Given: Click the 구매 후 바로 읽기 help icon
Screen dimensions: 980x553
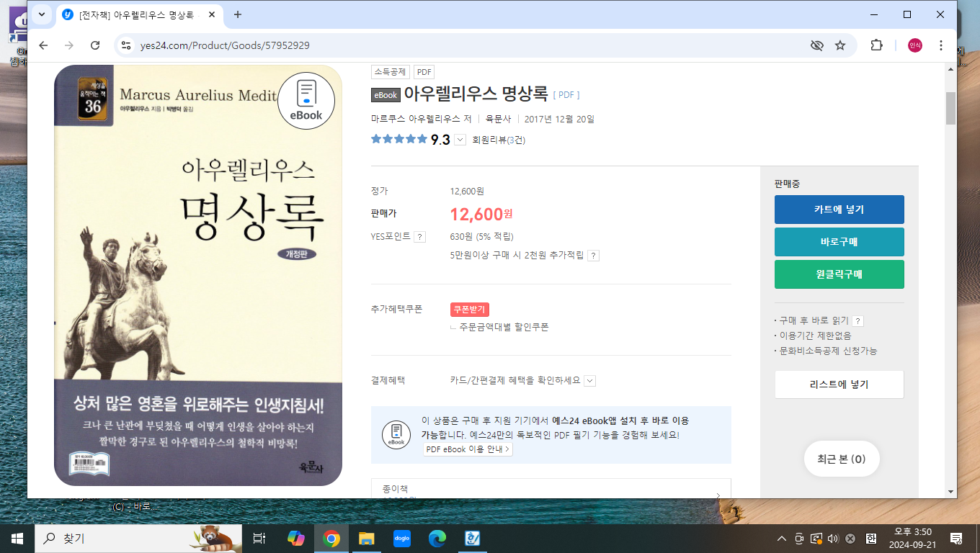Looking at the screenshot, I should click(857, 321).
